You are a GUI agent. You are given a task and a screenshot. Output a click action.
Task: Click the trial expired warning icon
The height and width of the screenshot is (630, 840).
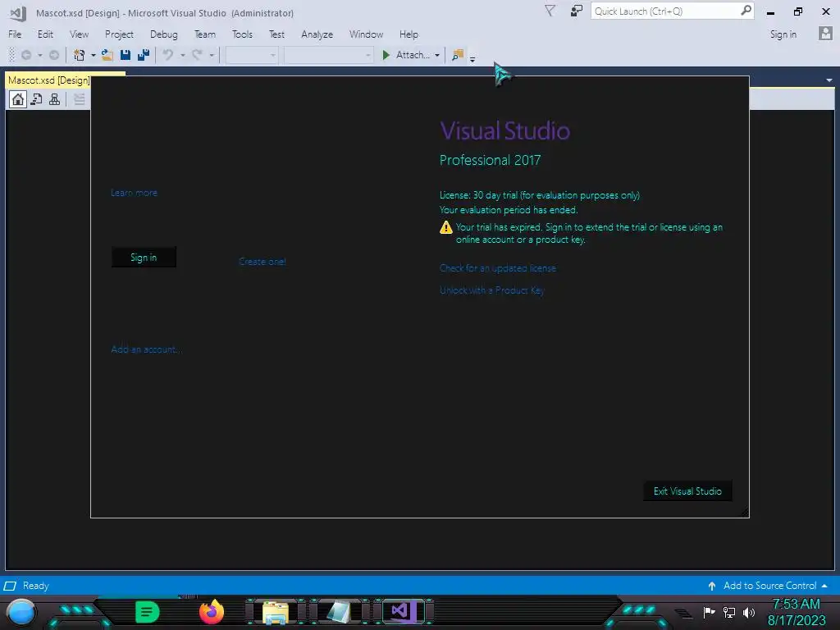(x=445, y=228)
